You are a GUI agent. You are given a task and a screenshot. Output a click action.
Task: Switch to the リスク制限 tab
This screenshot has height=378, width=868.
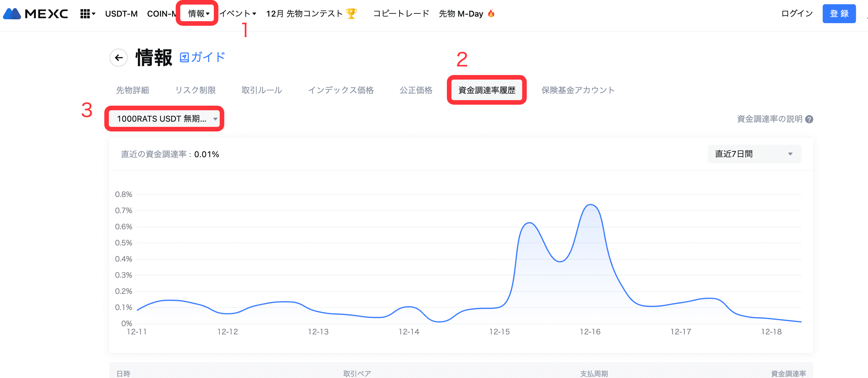pyautogui.click(x=196, y=90)
